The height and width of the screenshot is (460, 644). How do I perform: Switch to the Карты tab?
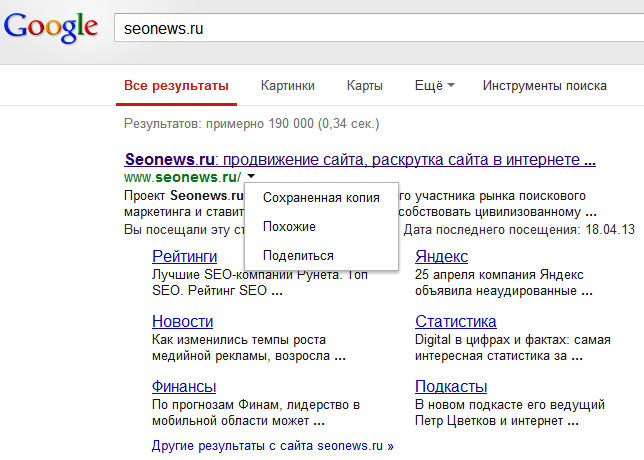tap(364, 86)
